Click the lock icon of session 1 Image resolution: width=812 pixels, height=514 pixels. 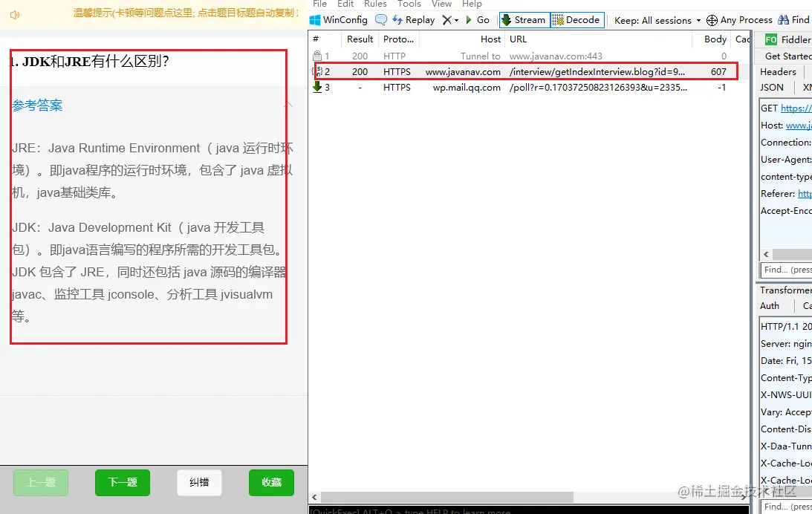coord(317,56)
